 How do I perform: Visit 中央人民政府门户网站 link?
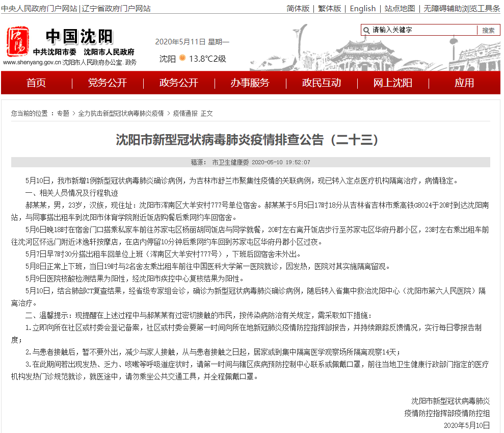39,9
